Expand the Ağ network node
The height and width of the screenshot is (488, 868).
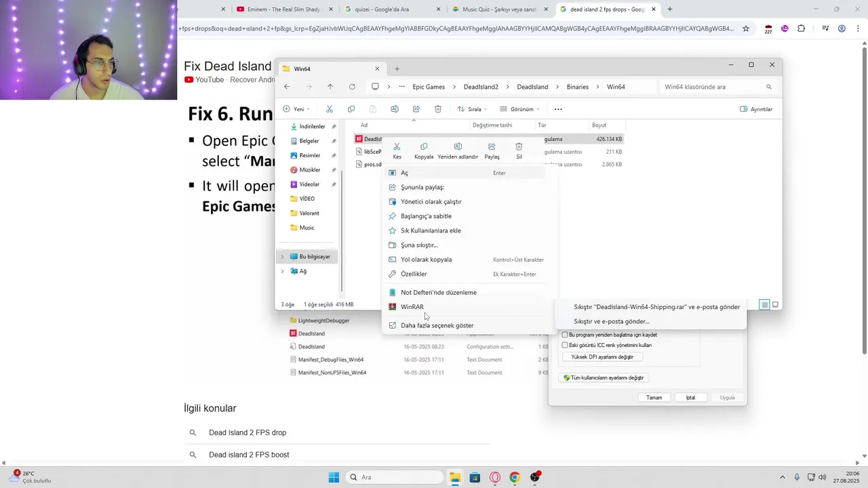(x=283, y=271)
